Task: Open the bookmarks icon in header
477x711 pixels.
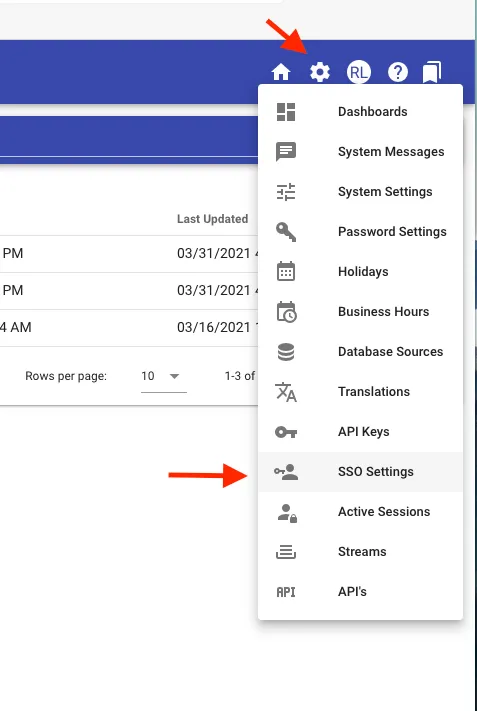Action: (x=432, y=72)
